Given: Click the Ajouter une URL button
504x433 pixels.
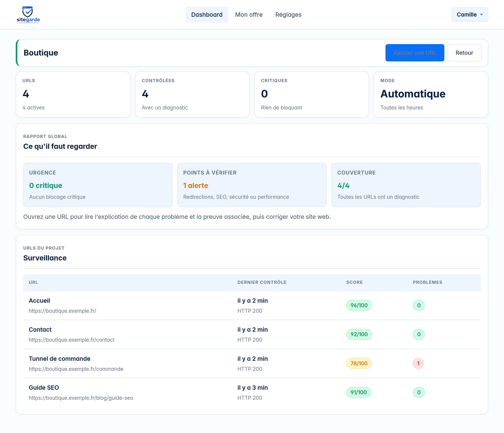Looking at the screenshot, I should [x=415, y=53].
